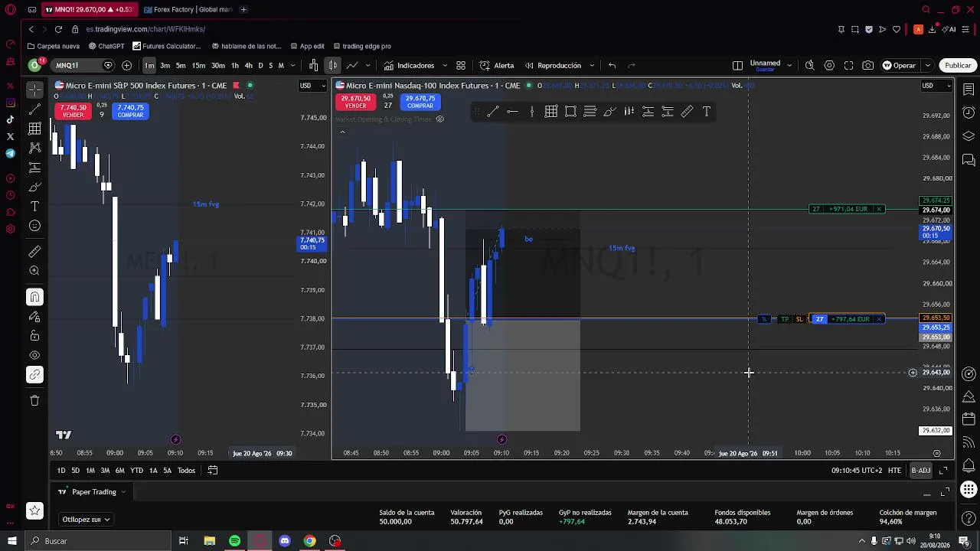The height and width of the screenshot is (551, 980).
Task: Click the blue COMPRAR button on Nasdaq chart
Action: pos(420,102)
